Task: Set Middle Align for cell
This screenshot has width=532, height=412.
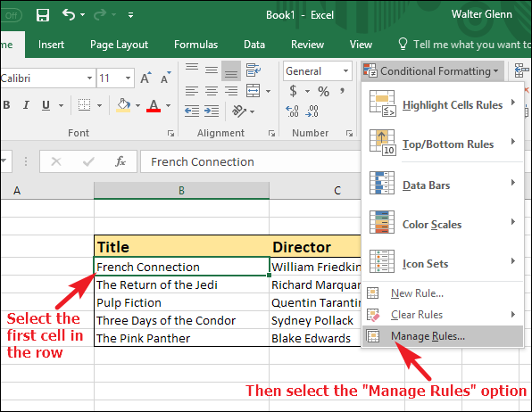Action: tap(212, 70)
